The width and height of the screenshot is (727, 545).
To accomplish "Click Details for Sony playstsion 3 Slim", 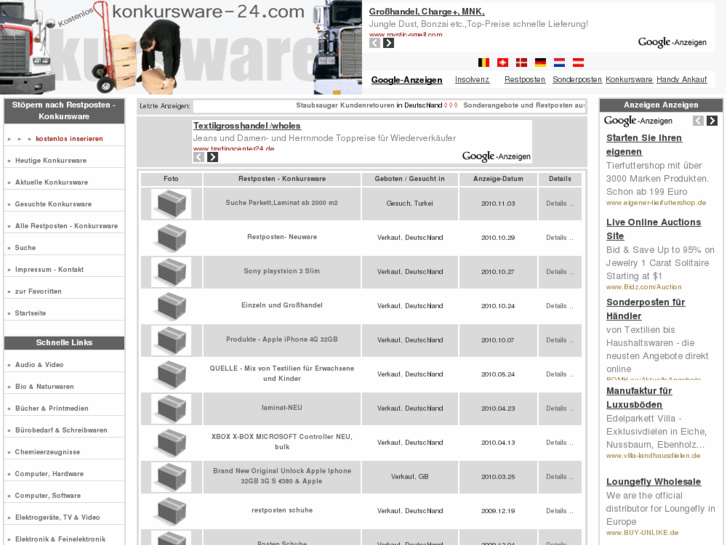I will tap(560, 272).
